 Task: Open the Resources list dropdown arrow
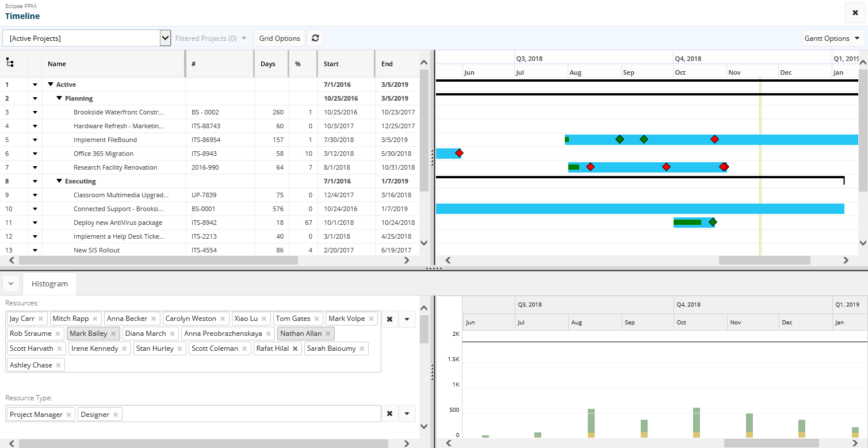[407, 319]
